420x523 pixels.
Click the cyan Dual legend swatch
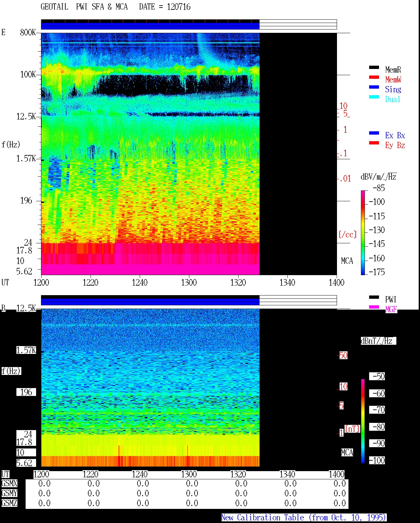[x=374, y=97]
